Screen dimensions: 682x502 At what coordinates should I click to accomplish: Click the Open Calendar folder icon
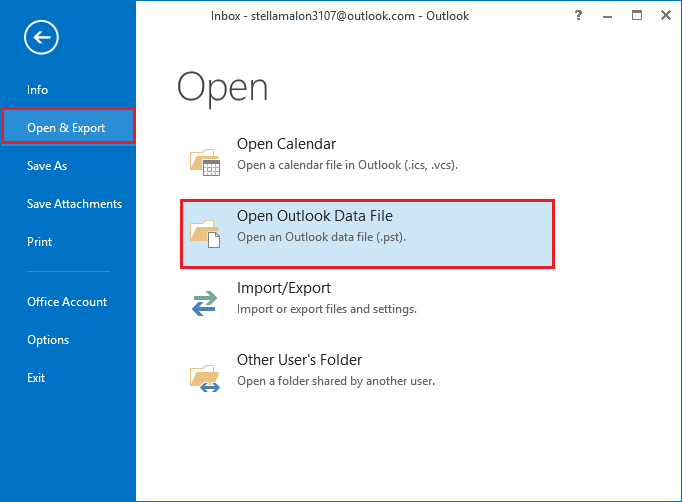(x=205, y=162)
